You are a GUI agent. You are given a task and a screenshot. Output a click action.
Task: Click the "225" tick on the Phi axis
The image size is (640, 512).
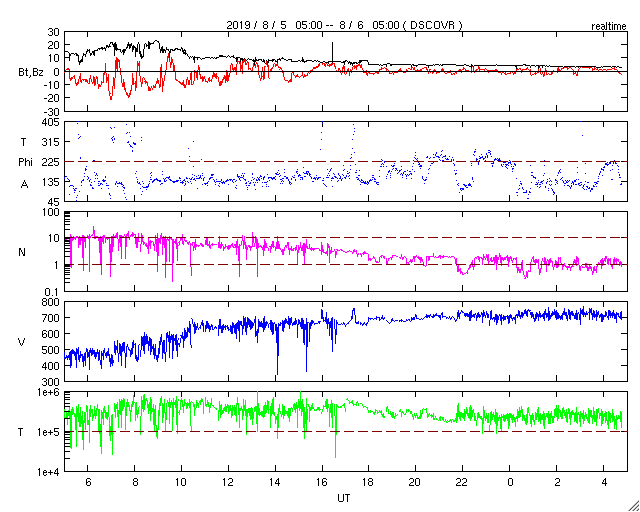[51, 162]
